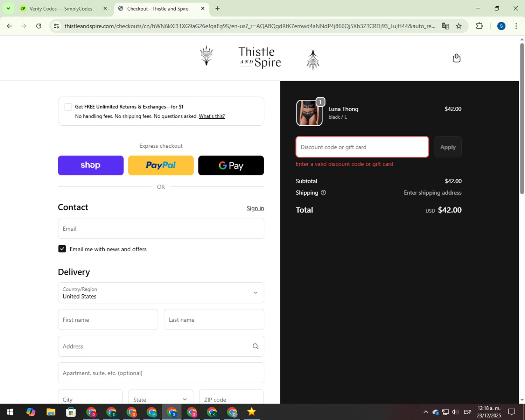Screen dimensions: 525x420
Task: Click the address search magnifier icon
Action: pyautogui.click(x=255, y=346)
